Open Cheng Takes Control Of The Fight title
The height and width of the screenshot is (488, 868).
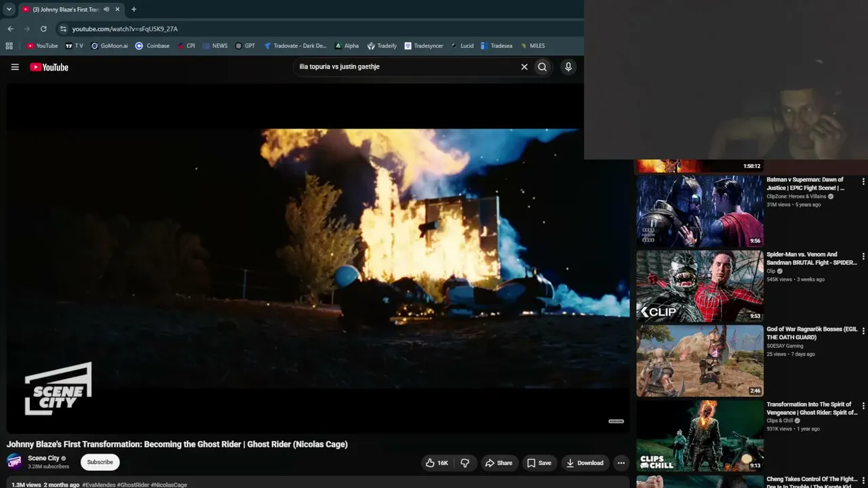812,482
